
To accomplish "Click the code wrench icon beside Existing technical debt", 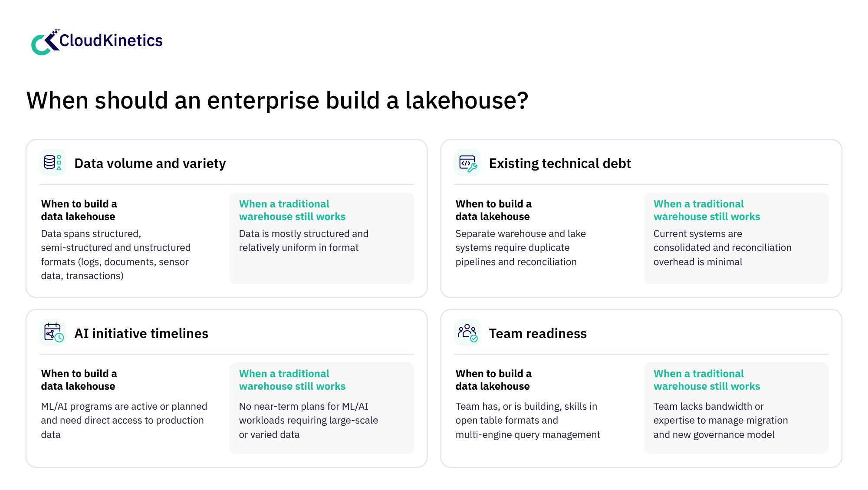I will [467, 163].
